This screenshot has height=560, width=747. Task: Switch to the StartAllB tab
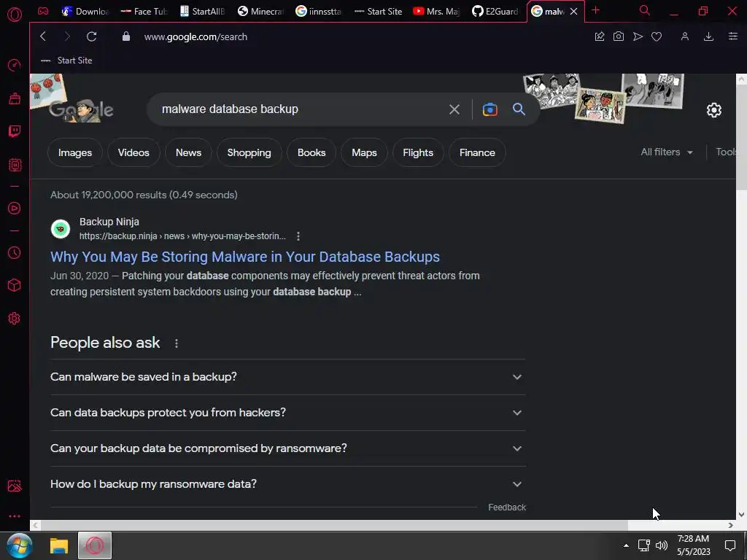pos(202,11)
